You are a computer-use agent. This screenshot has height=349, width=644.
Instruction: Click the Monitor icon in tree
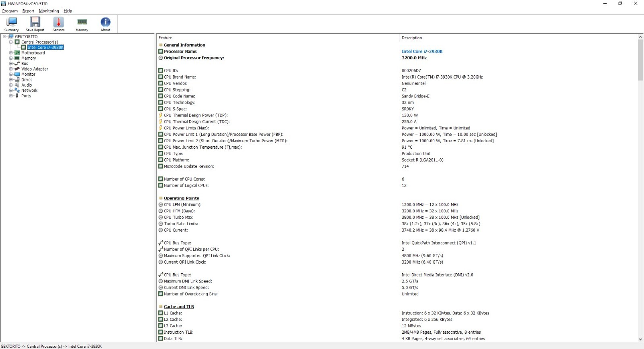tap(17, 74)
